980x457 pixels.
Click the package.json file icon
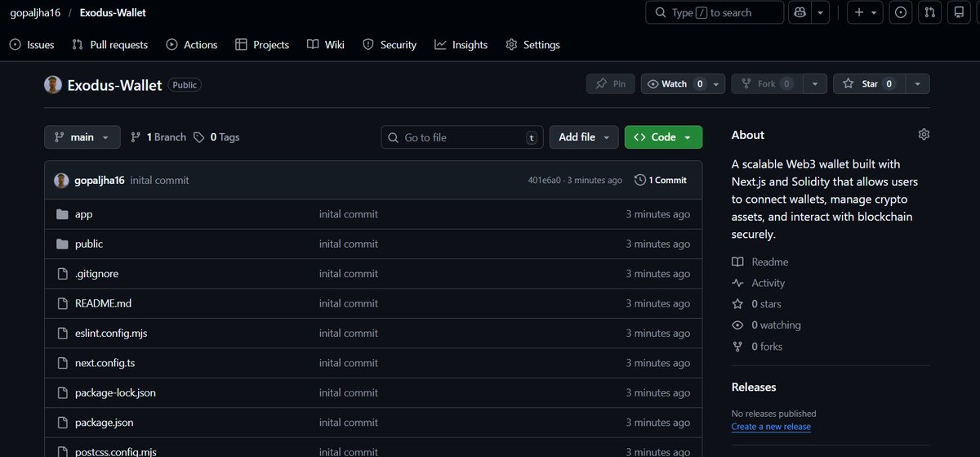pos(62,423)
